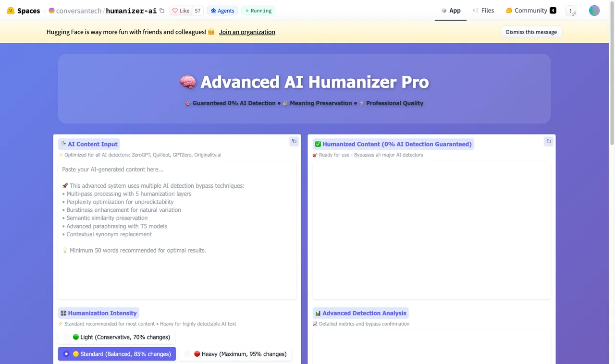Copy the humanizer-ai space name icon
615x364 pixels.
pyautogui.click(x=162, y=11)
